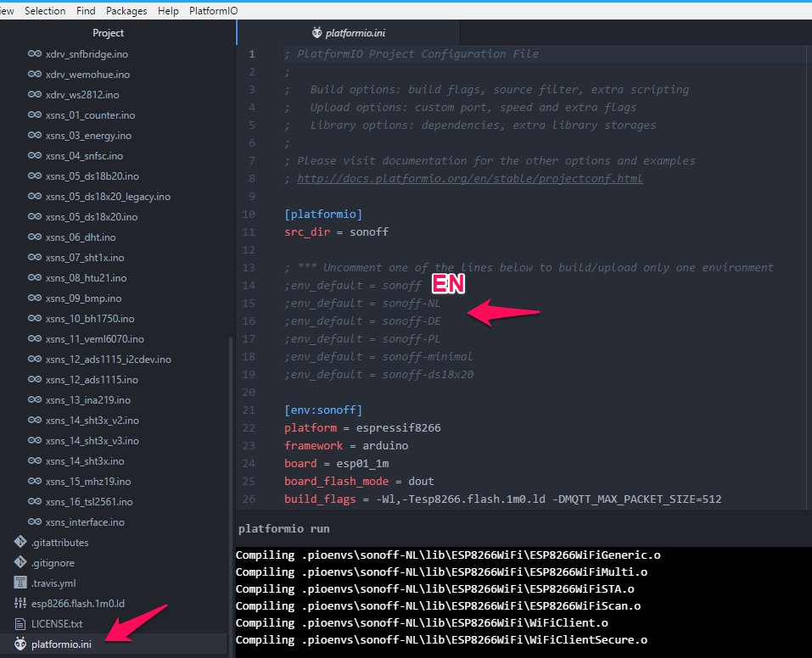This screenshot has width=812, height=658.
Task: Click the WiFiClientSecure.o compiling output line
Action: pyautogui.click(x=441, y=640)
